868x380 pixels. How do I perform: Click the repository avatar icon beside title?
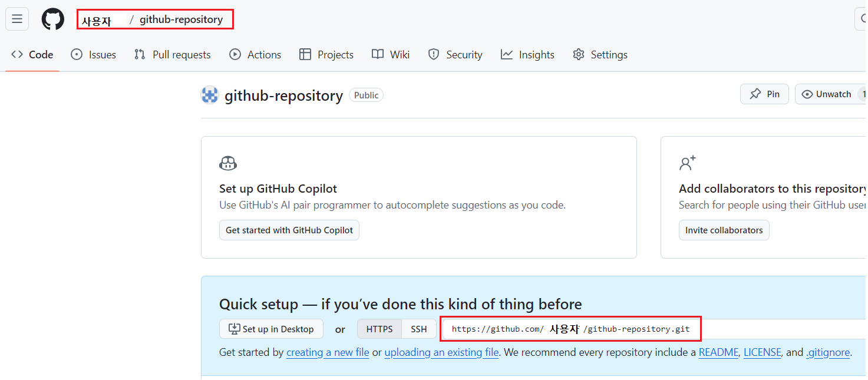coord(210,95)
